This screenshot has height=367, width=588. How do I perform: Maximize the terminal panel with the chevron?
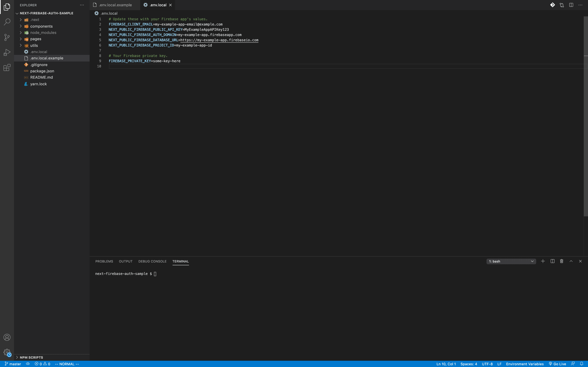(x=571, y=261)
